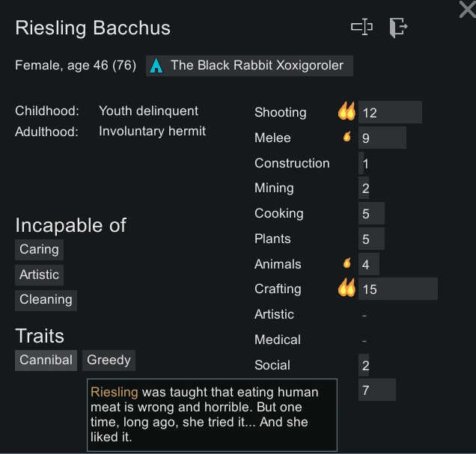Screen dimensions: 476x454
Task: Click the Cooking skill label
Action: (278, 213)
